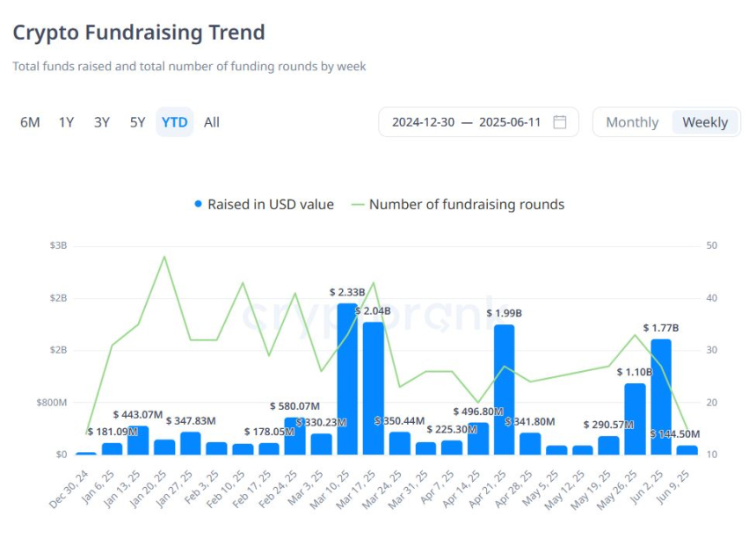The width and height of the screenshot is (756, 546).
Task: Click the active YTD tab
Action: pyautogui.click(x=174, y=122)
